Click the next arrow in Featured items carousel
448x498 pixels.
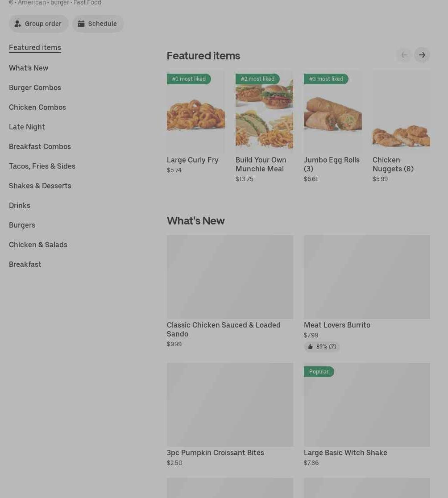(422, 55)
